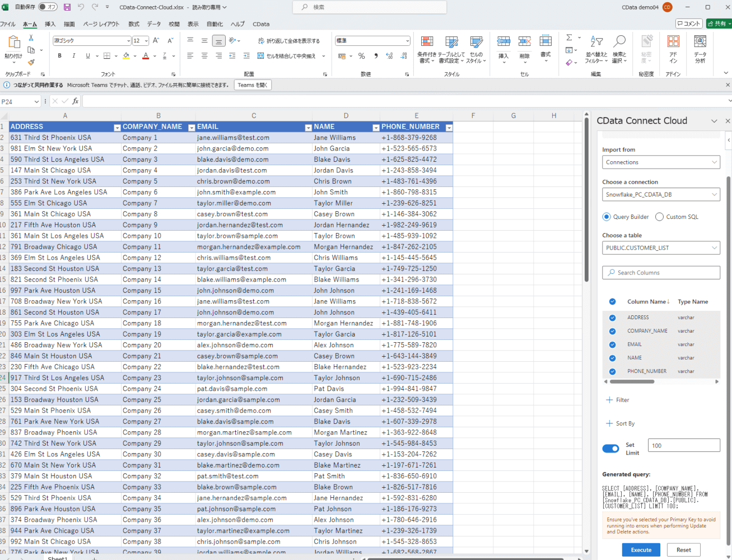Click the Find and Select magnifier icon
732x560 pixels.
pyautogui.click(x=619, y=42)
